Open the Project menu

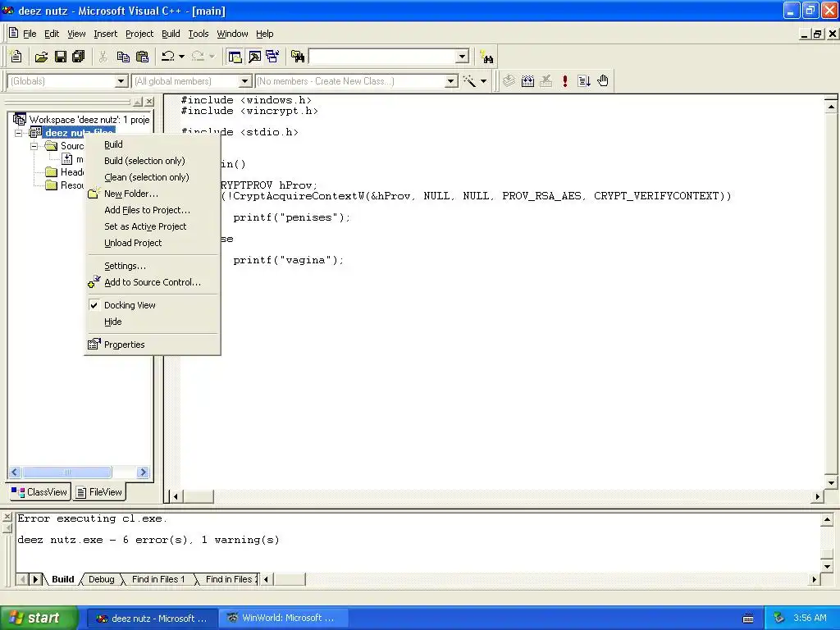[x=139, y=34]
